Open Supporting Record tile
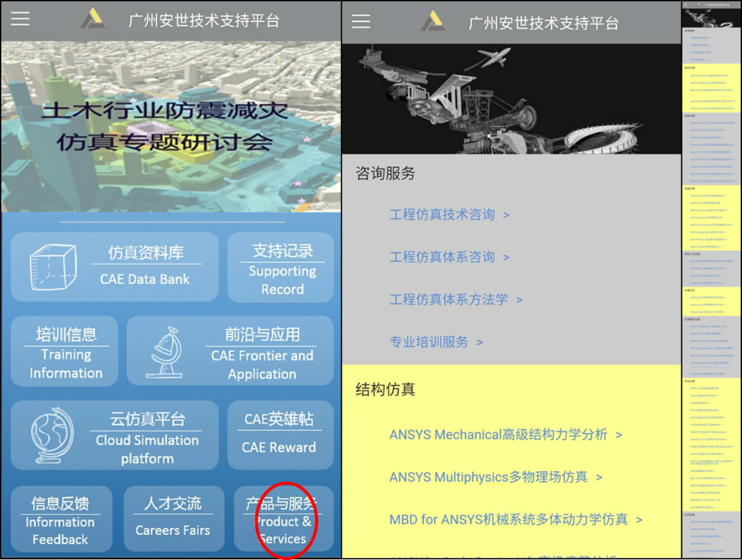The width and height of the screenshot is (742, 560). click(x=281, y=268)
